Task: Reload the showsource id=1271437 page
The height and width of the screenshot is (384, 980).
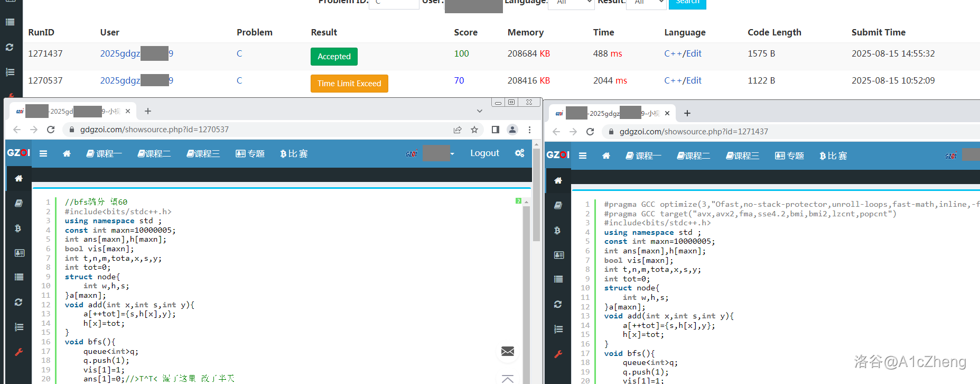Action: click(x=590, y=132)
